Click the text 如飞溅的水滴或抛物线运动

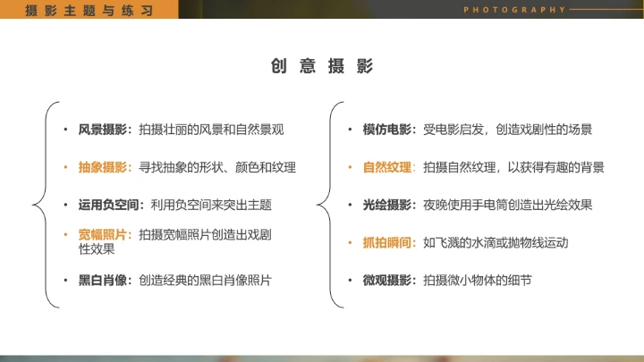[496, 242]
